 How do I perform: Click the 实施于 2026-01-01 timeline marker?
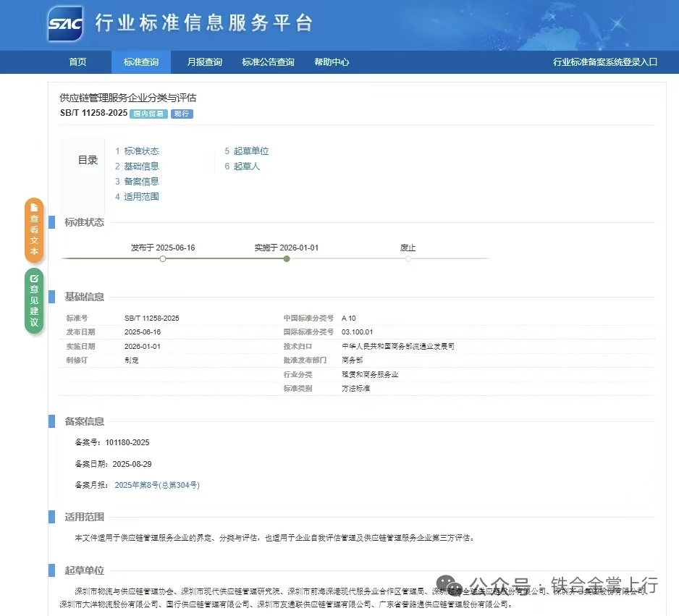tap(287, 258)
